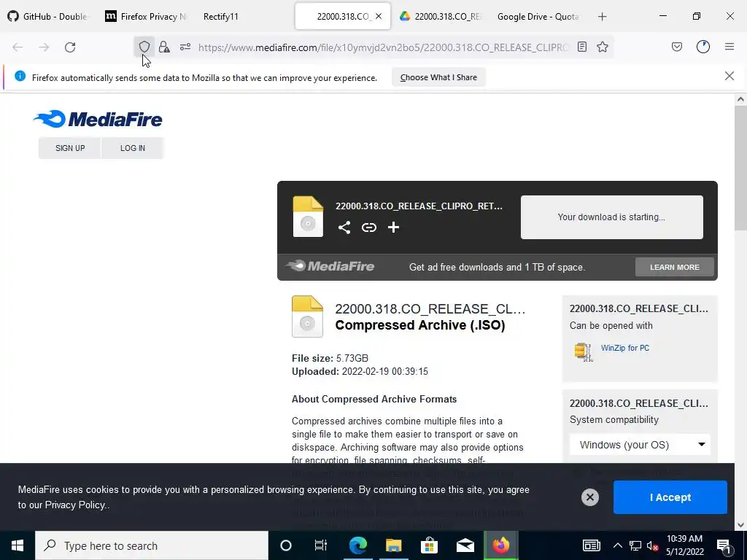Image resolution: width=747 pixels, height=560 pixels.
Task: Switch to the Google Drive - Quota tab
Action: coord(538,16)
